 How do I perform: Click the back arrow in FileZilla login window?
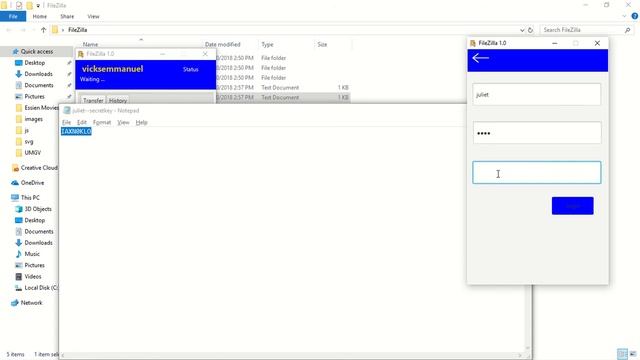[480, 58]
